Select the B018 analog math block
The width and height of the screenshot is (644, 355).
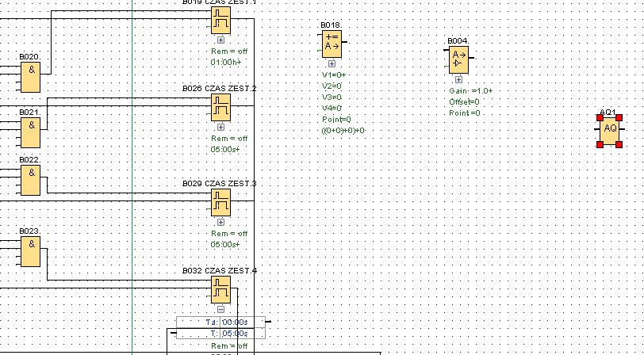coord(332,44)
